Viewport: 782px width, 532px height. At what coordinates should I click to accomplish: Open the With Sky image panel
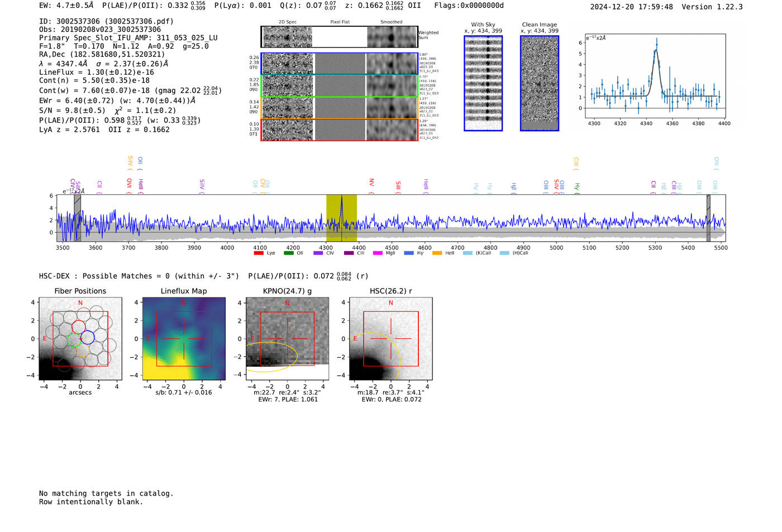click(x=483, y=83)
